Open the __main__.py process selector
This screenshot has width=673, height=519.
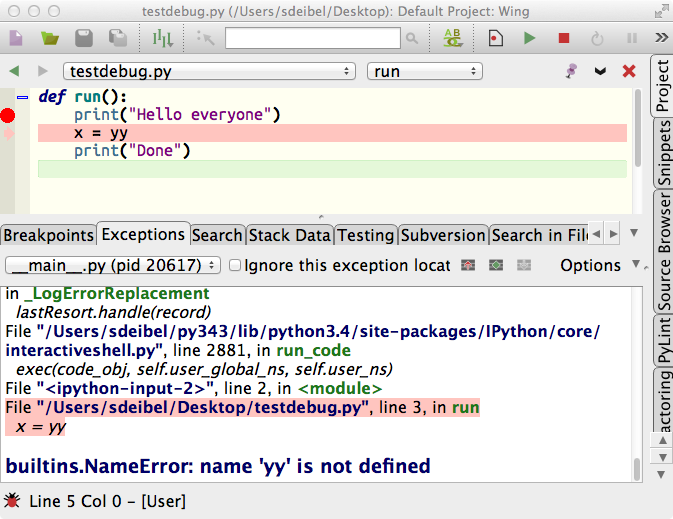(113, 265)
